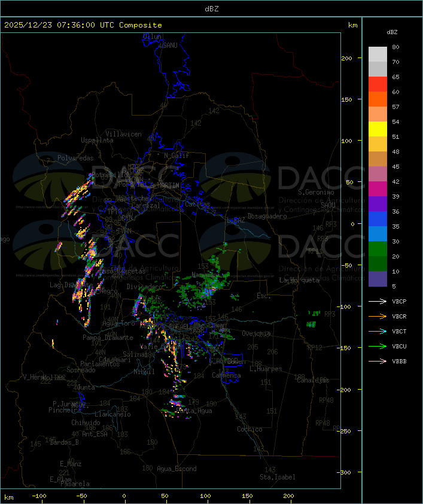Click the orange VBCR arrow icon
This screenshot has height=504, width=423.
click(378, 316)
